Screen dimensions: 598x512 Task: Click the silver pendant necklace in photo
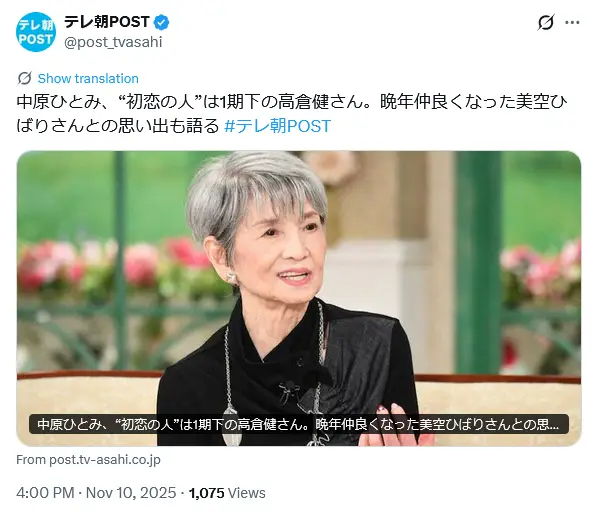pyautogui.click(x=231, y=427)
